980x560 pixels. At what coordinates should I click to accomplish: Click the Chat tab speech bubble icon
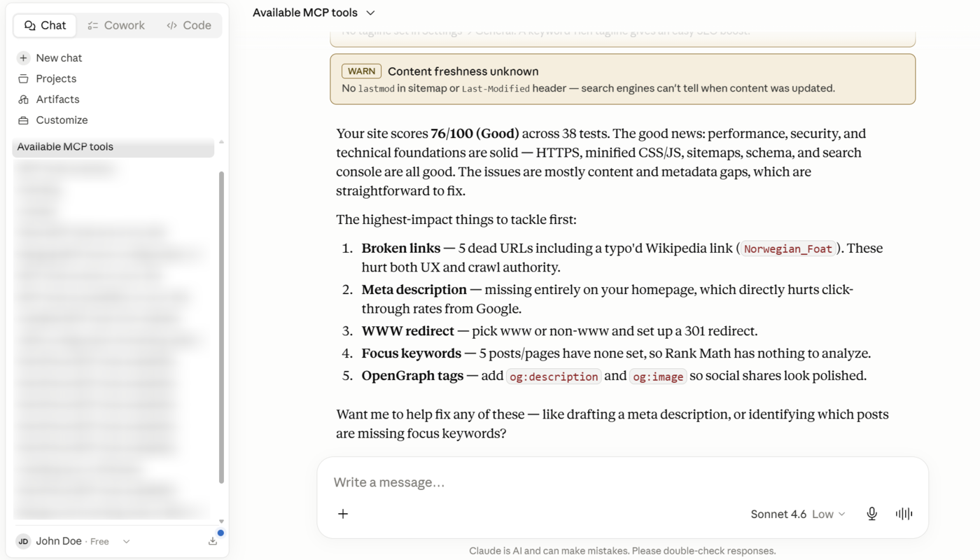pyautogui.click(x=29, y=25)
